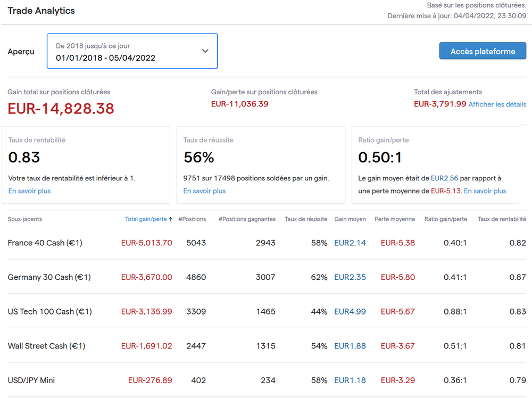Sort by Ratio gain/perte column header
Screen dimensions: 532x398
click(446, 219)
